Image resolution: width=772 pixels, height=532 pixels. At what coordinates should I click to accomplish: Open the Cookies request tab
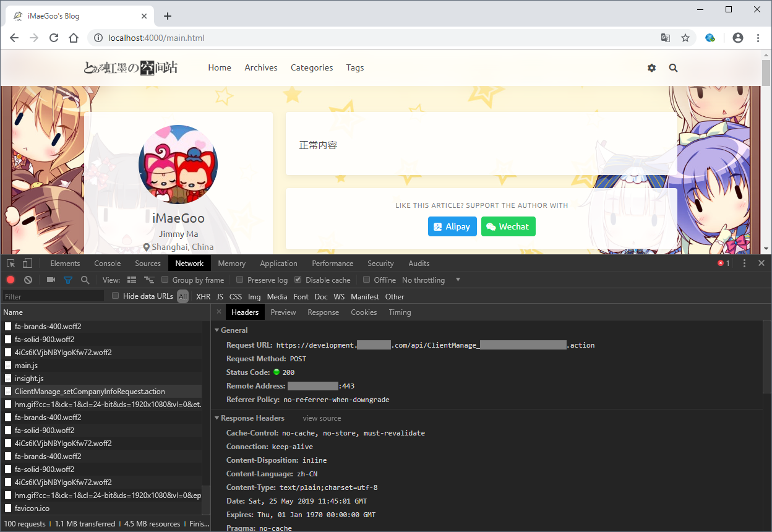pos(364,312)
